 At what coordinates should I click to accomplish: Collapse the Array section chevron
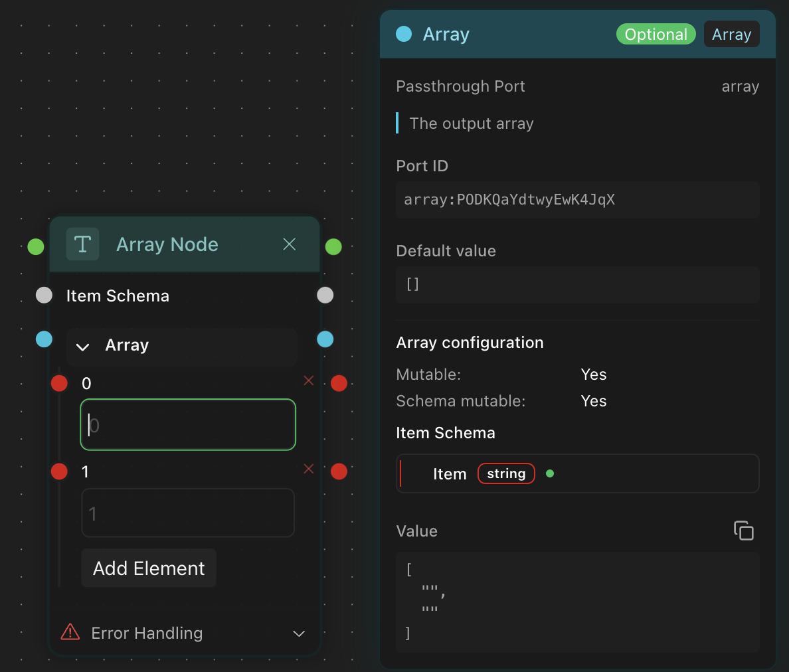[x=83, y=347]
